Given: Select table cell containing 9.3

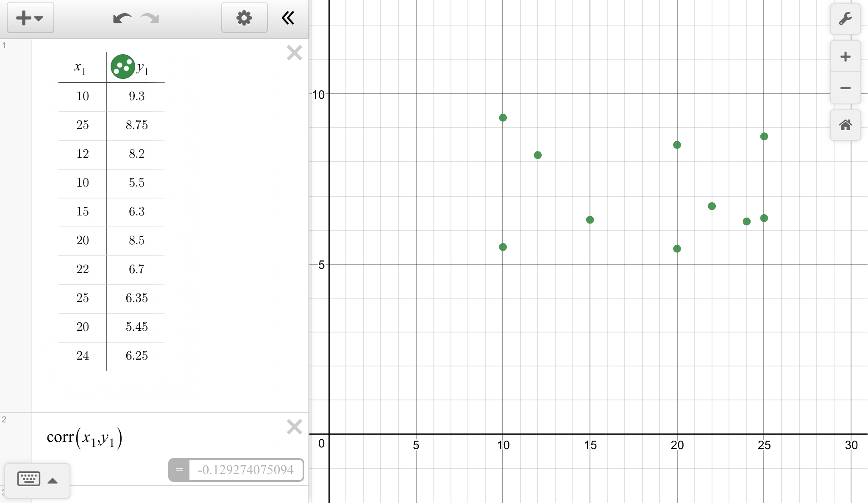Looking at the screenshot, I should 136,96.
